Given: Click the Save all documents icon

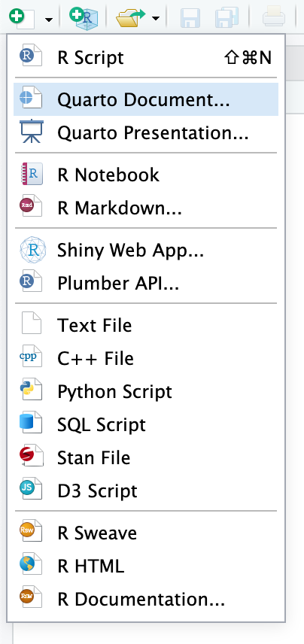Looking at the screenshot, I should pos(227,19).
